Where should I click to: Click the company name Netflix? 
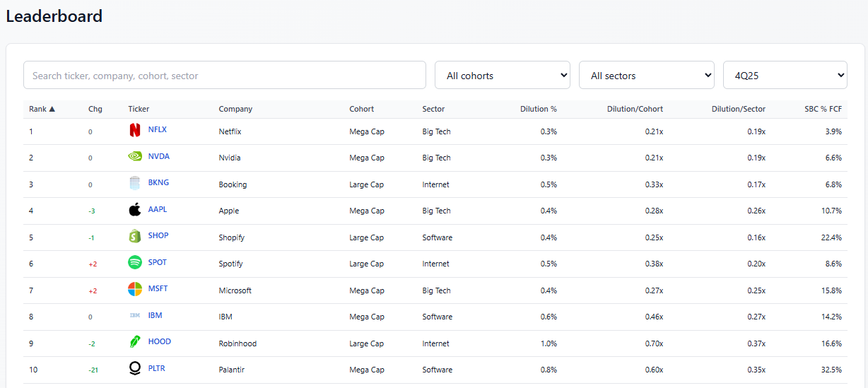click(230, 131)
